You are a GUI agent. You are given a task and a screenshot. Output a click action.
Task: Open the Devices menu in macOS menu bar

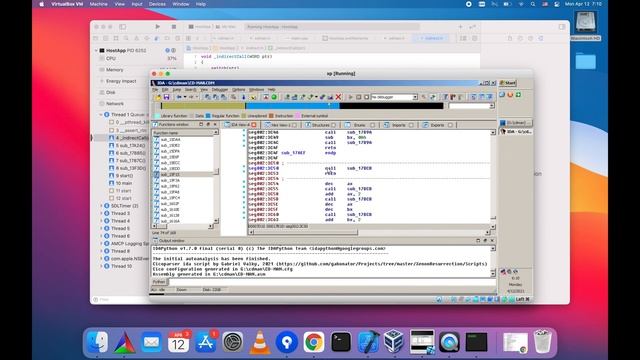157,4
